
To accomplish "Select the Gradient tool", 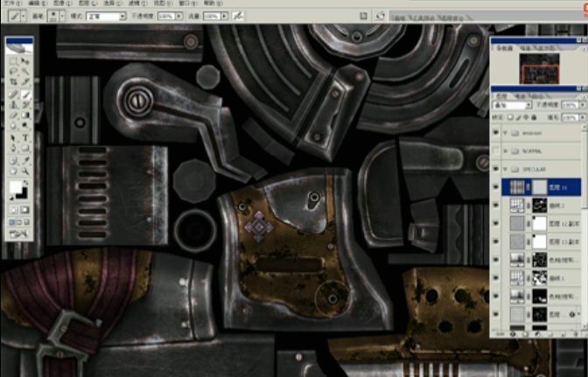I will 25,115.
